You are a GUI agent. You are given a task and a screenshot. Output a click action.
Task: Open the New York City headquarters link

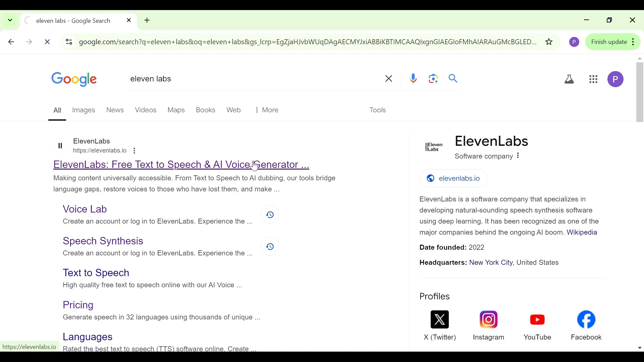point(491,263)
